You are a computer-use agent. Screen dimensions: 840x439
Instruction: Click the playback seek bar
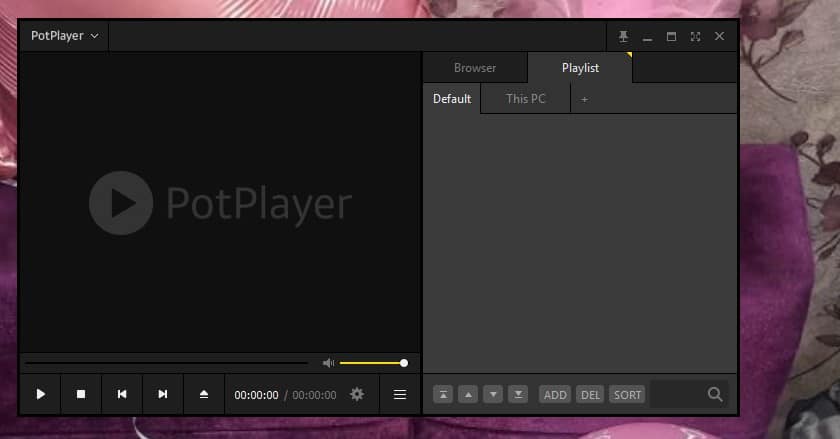[167, 363]
